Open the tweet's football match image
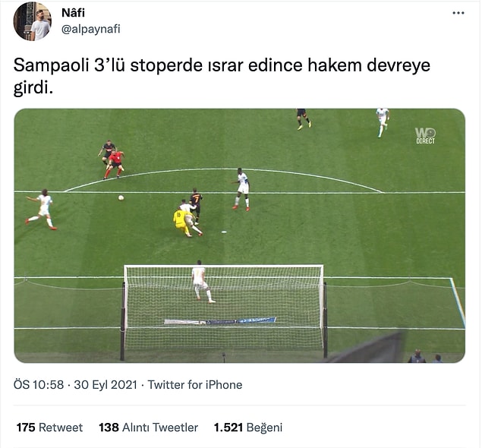 (239, 235)
